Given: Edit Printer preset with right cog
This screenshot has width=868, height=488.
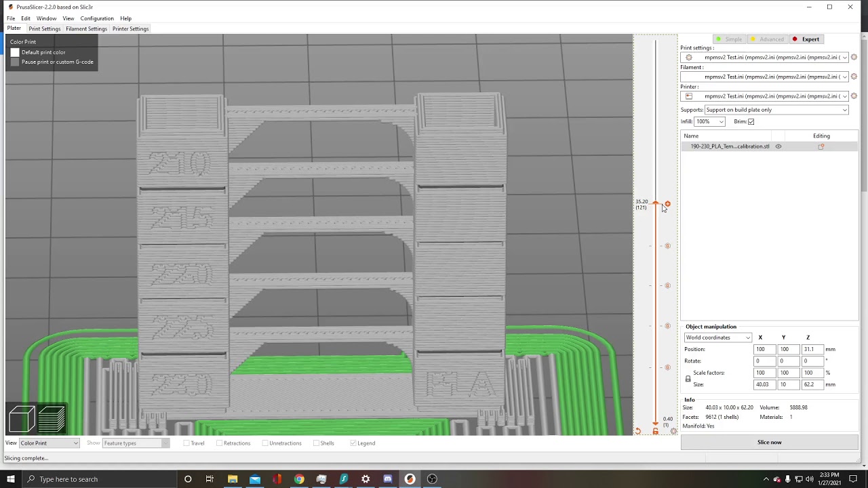Looking at the screenshot, I should pos(854,96).
